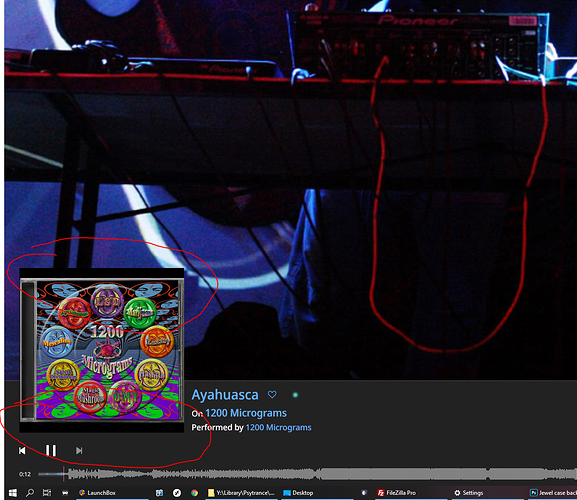Click the small icon after Task View
Image resolution: width=577 pixels, height=500 pixels.
coord(65,493)
